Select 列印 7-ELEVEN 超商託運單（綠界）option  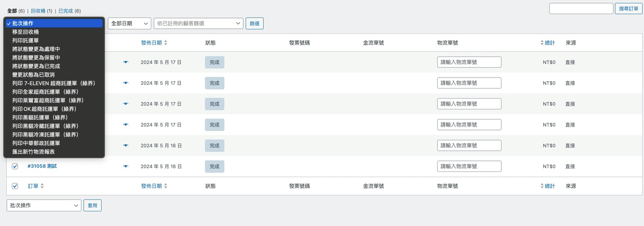[x=54, y=83]
